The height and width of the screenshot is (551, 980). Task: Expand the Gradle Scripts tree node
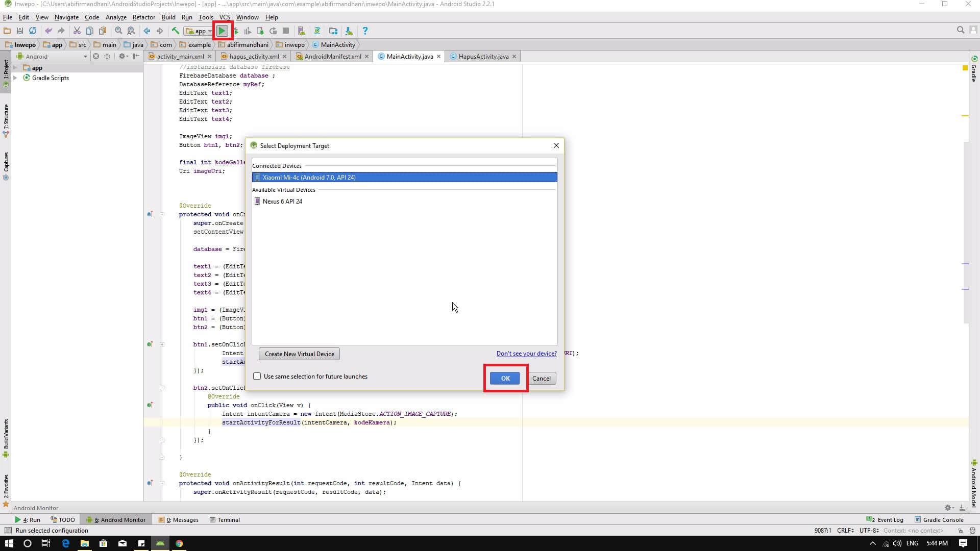tap(15, 78)
